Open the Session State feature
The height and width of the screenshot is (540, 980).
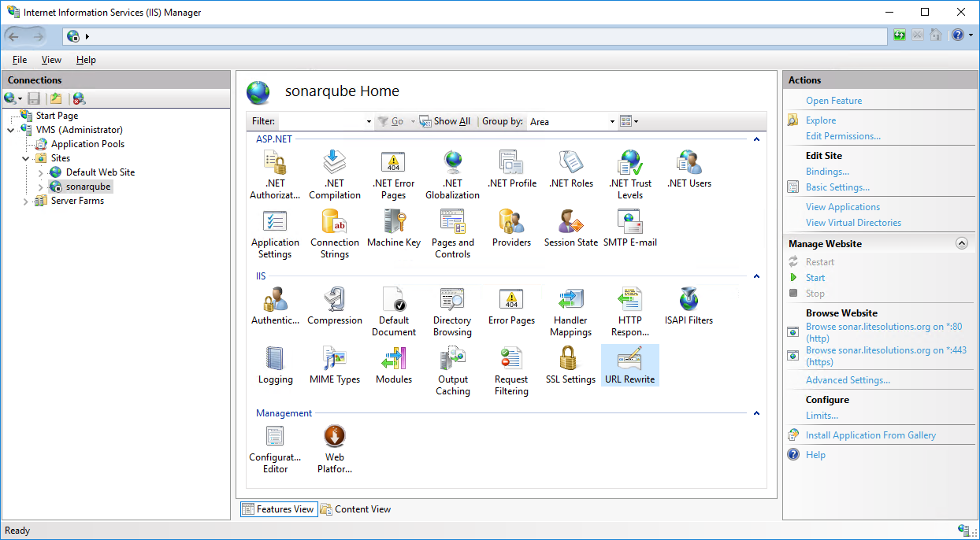coord(571,228)
